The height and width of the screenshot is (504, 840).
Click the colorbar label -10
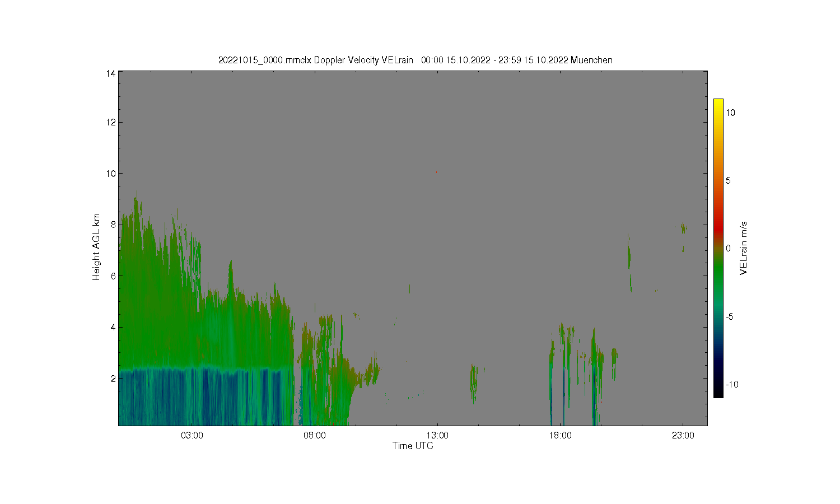[731, 384]
